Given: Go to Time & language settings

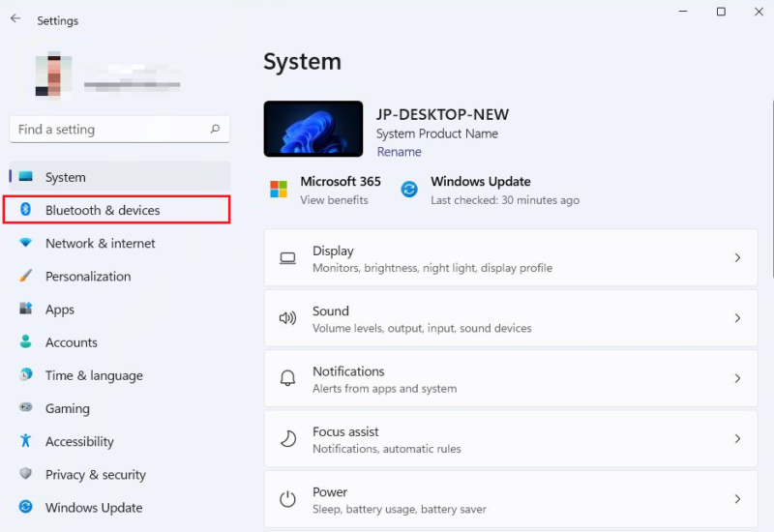Looking at the screenshot, I should coord(94,375).
